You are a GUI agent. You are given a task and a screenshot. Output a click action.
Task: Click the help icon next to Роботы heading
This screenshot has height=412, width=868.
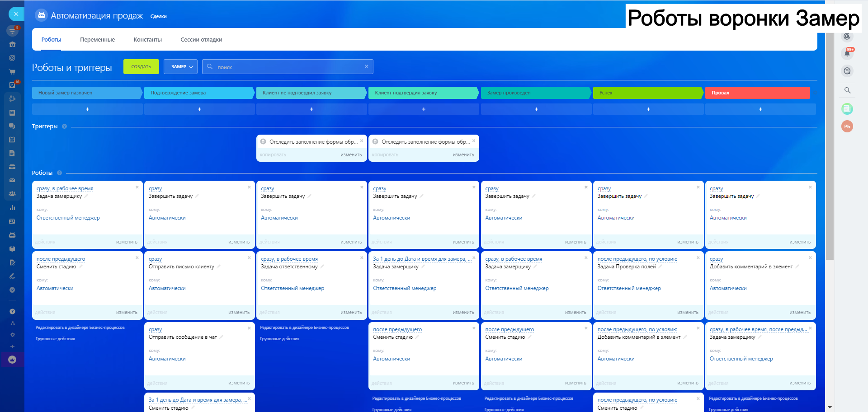(59, 173)
